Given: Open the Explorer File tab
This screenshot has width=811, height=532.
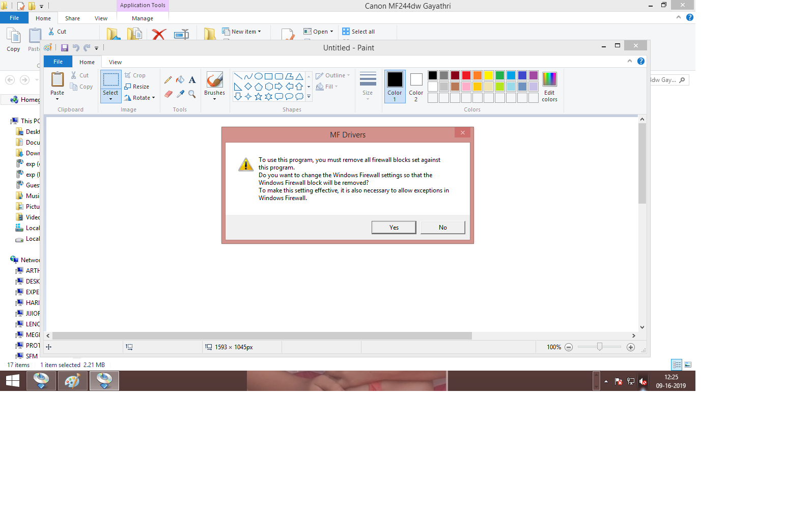Looking at the screenshot, I should point(14,18).
